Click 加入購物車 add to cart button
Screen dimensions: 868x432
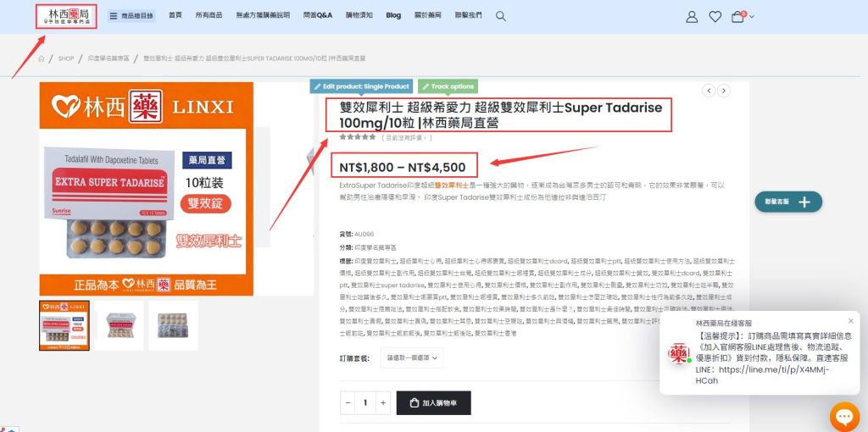tap(433, 403)
